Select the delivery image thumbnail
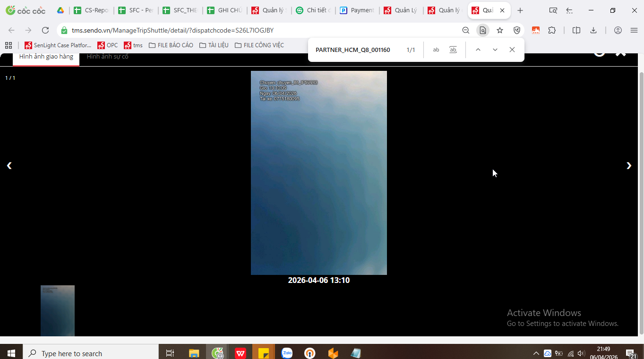The image size is (644, 359). click(x=58, y=311)
